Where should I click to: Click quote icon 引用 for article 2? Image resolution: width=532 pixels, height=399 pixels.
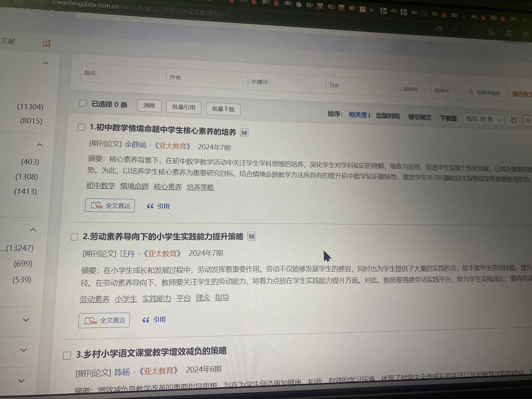coord(154,320)
